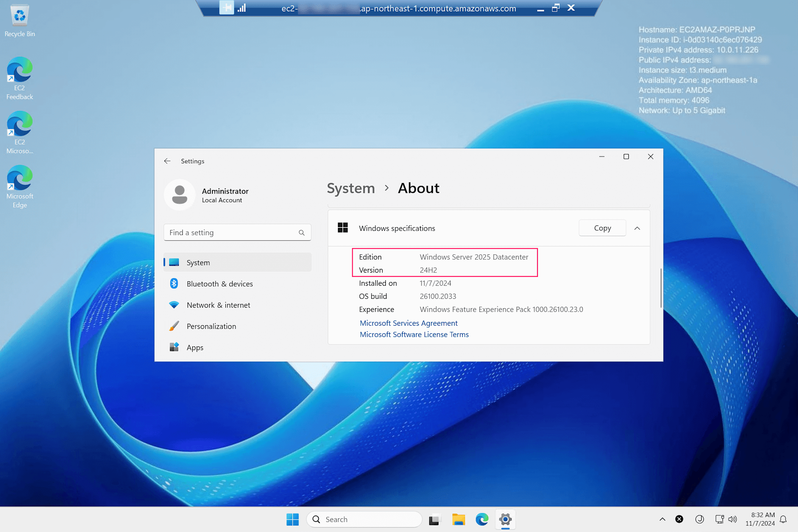Viewport: 798px width, 532px height.
Task: Open network status tray icon
Action: 719,519
